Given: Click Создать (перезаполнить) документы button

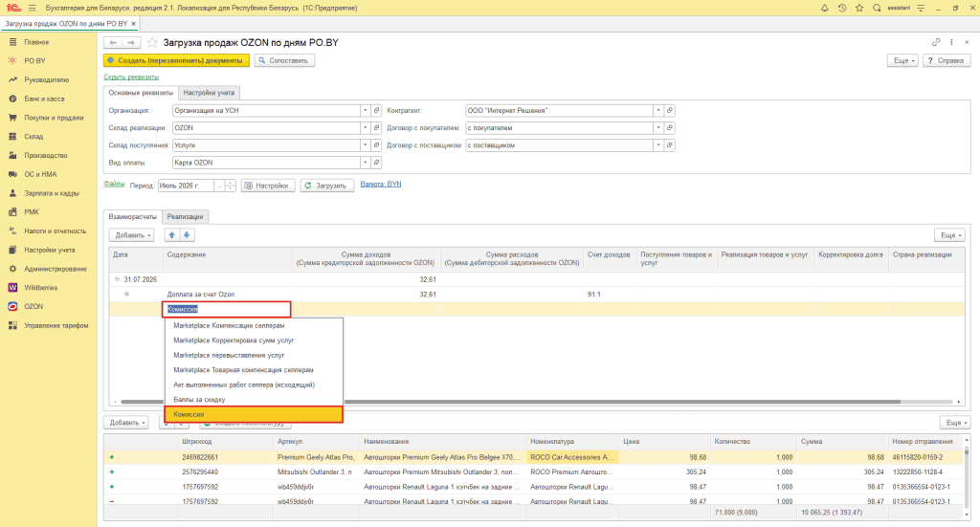Looking at the screenshot, I should click(x=176, y=60).
